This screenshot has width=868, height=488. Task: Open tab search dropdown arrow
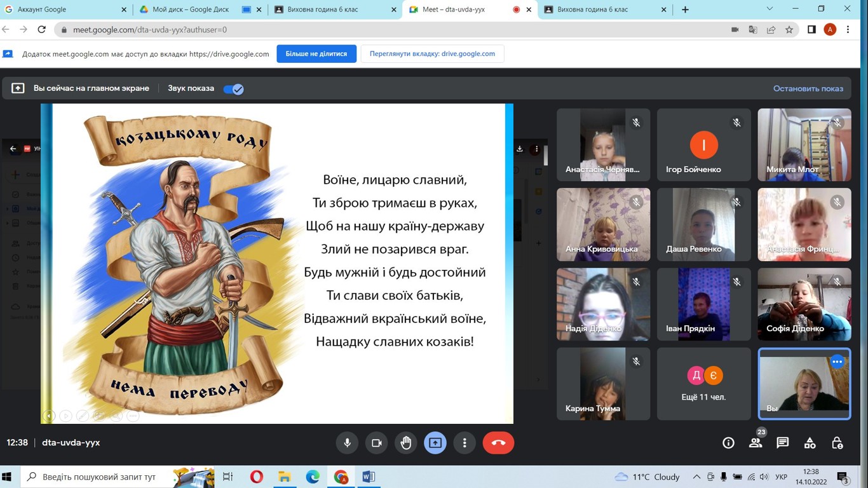(770, 9)
